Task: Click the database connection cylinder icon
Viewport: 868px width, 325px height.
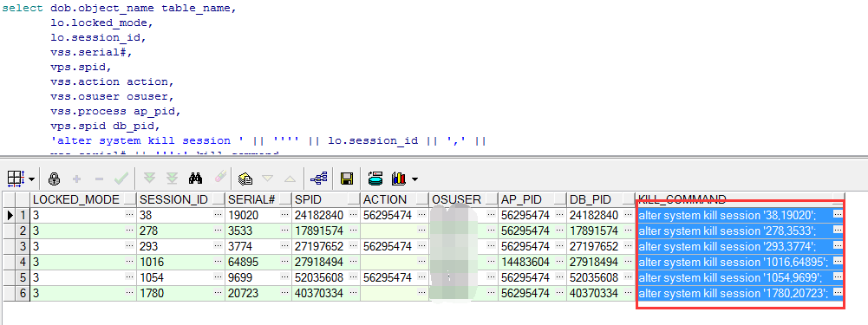Action: [375, 179]
